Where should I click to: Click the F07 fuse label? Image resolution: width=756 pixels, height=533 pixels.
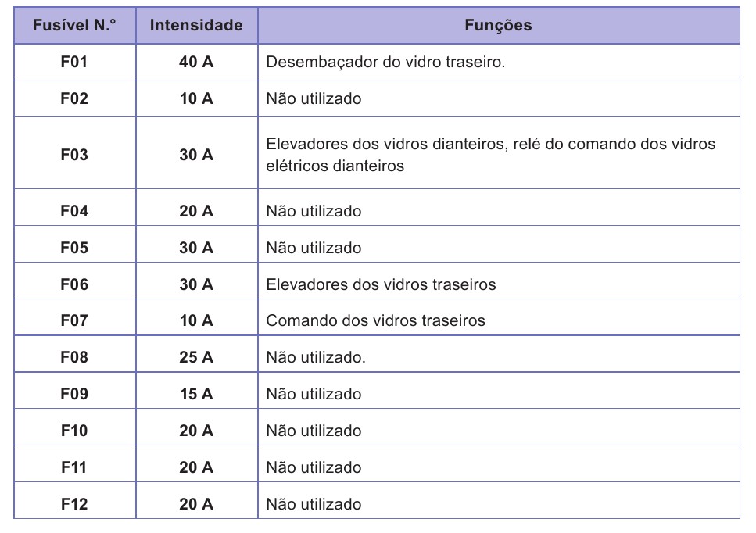tap(74, 320)
